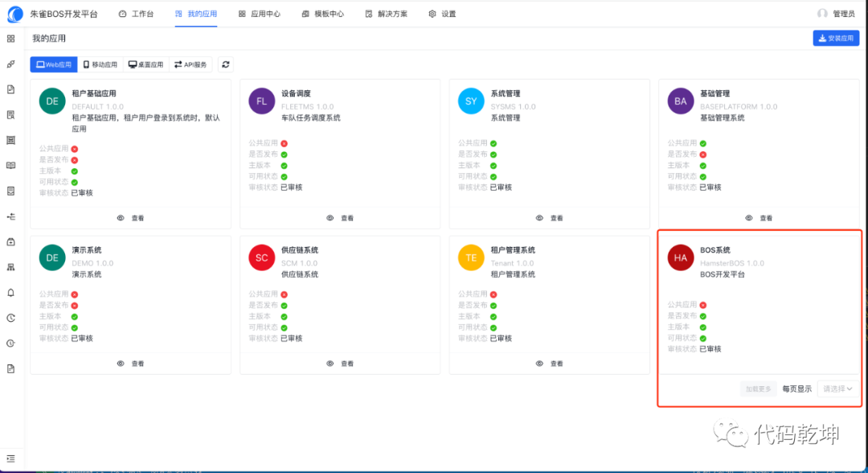Open the org-chart icon in left sidebar
Viewport: 868px width, 473px height.
point(10,268)
